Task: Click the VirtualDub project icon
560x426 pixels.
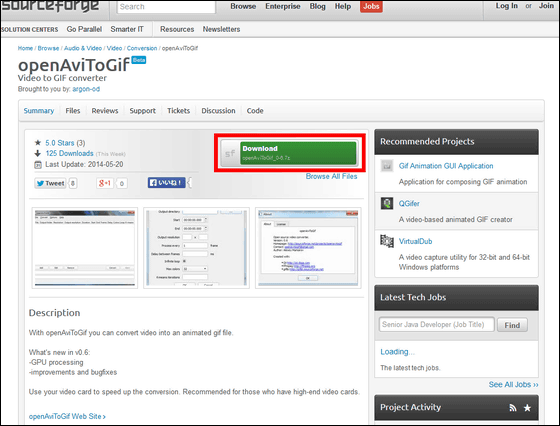Action: click(x=387, y=241)
